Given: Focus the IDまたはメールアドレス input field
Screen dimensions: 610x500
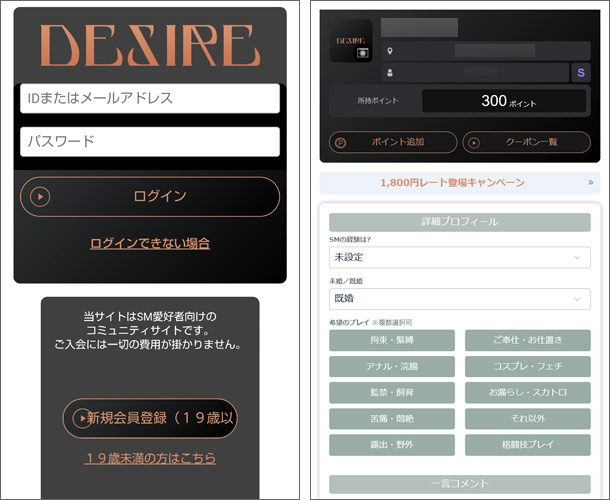Looking at the screenshot, I should (150, 98).
